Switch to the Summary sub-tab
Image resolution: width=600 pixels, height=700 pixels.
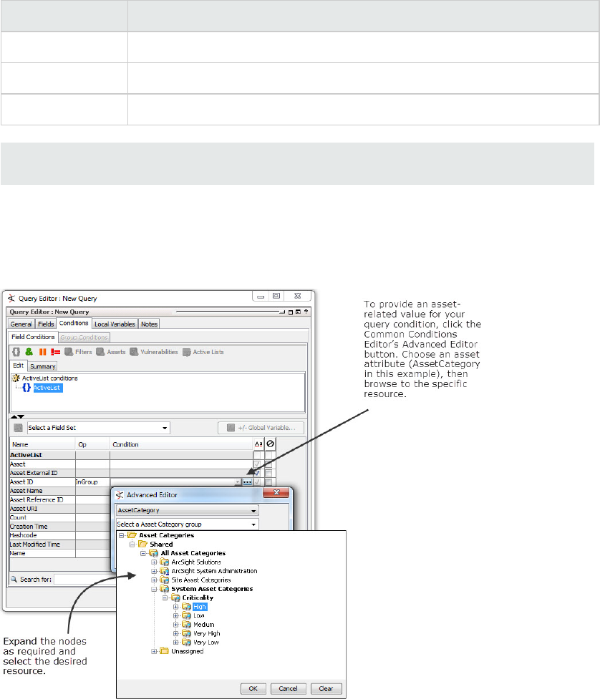43,367
